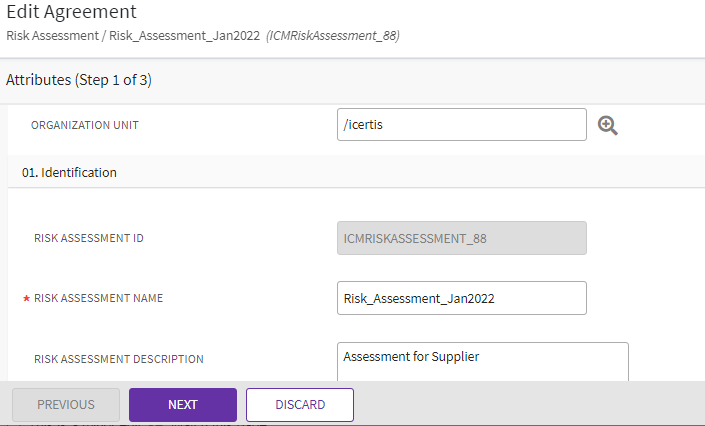Click the RISK ASSESSMENT DESCRIPTION label

pyautogui.click(x=119, y=359)
